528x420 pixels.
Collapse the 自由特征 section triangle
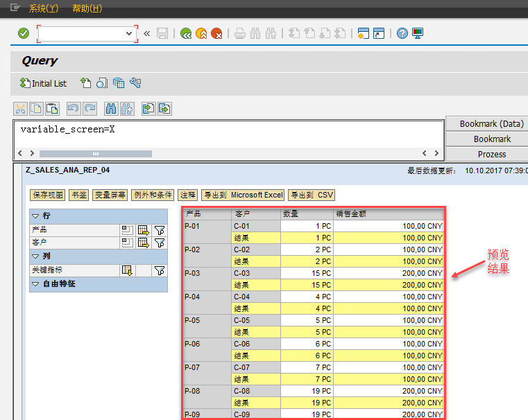pyautogui.click(x=35, y=284)
